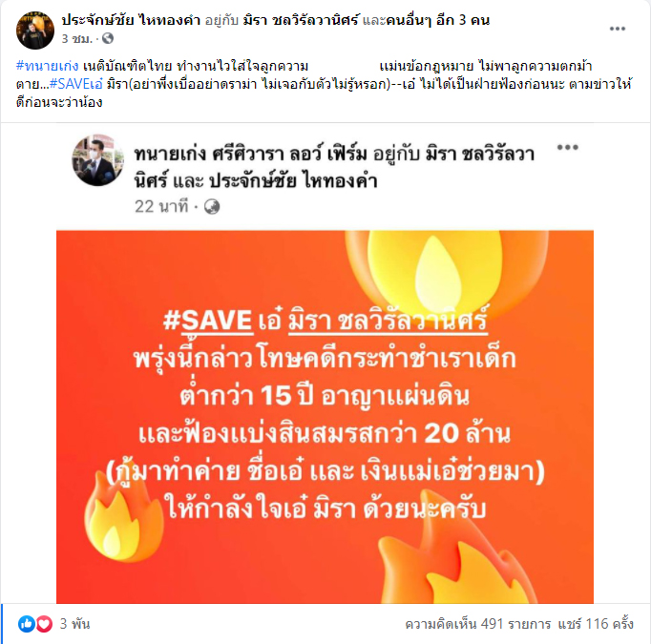Click the 3 ชม. timestamp

[76, 38]
